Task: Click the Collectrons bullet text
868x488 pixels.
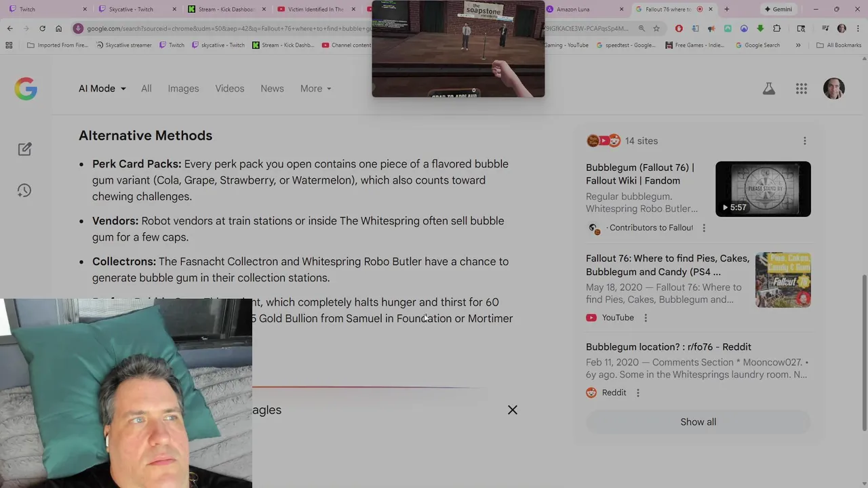Action: coord(300,270)
